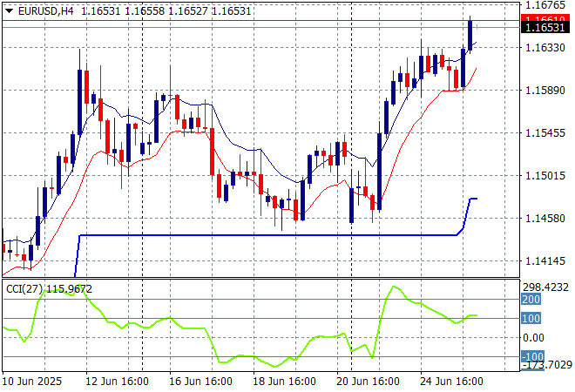Select the 1.14580 price scale value
This screenshot has height=392, width=575.
(x=545, y=218)
